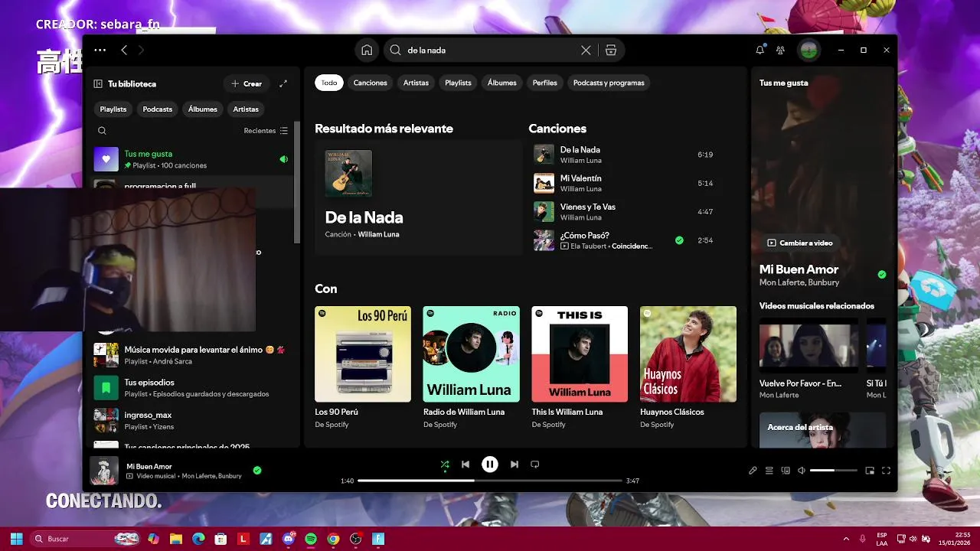The height and width of the screenshot is (551, 980).
Task: Open the lyrics microphone icon
Action: click(x=753, y=471)
